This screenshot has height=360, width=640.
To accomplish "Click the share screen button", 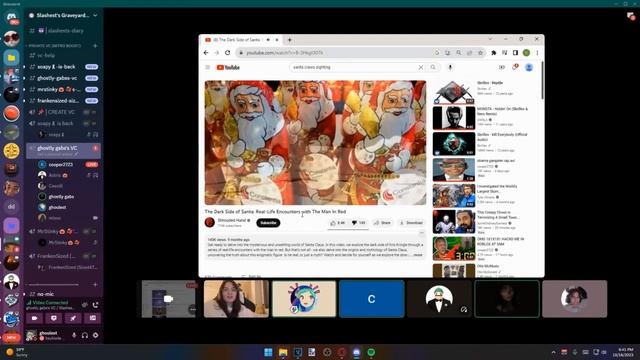I will (x=54, y=318).
